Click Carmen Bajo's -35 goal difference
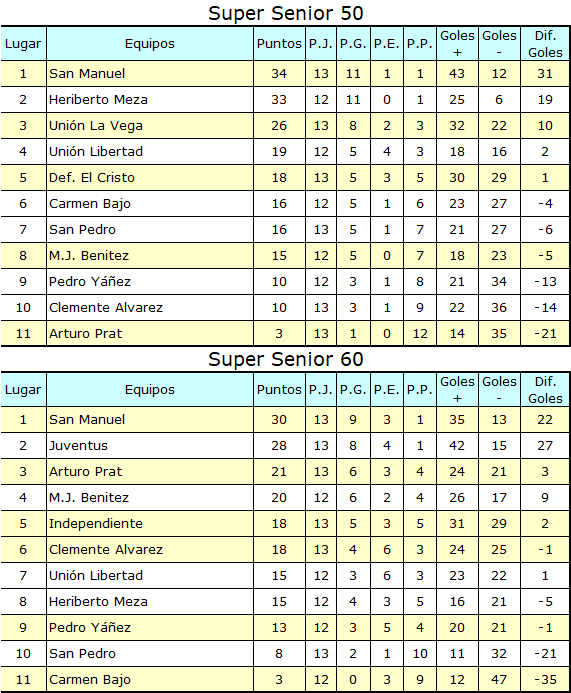This screenshot has height=693, width=571. coord(545,680)
